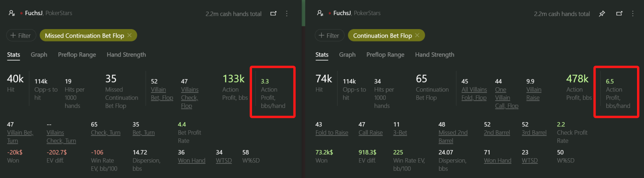Open left panel in new window icon

[273, 14]
